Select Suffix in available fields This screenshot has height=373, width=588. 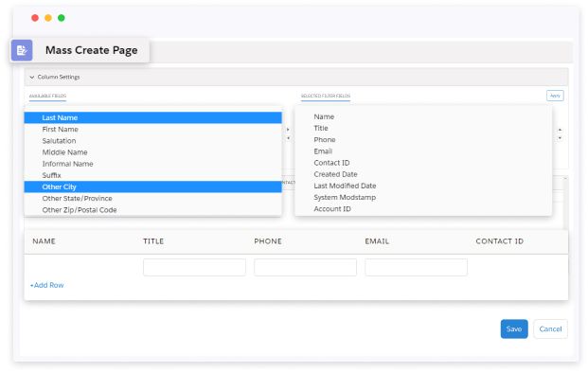[x=153, y=175]
